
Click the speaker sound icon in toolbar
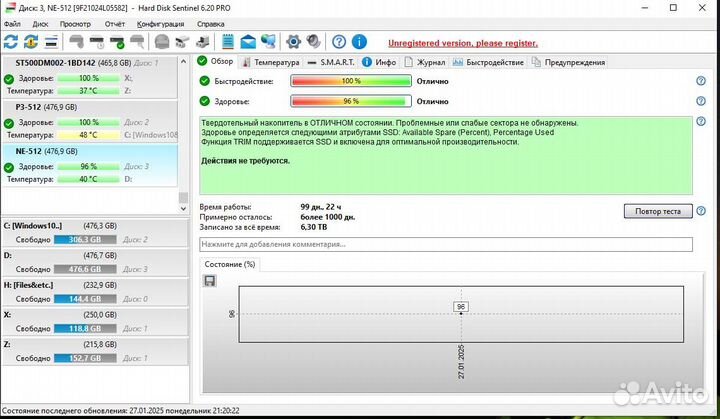pyautogui.click(x=314, y=42)
